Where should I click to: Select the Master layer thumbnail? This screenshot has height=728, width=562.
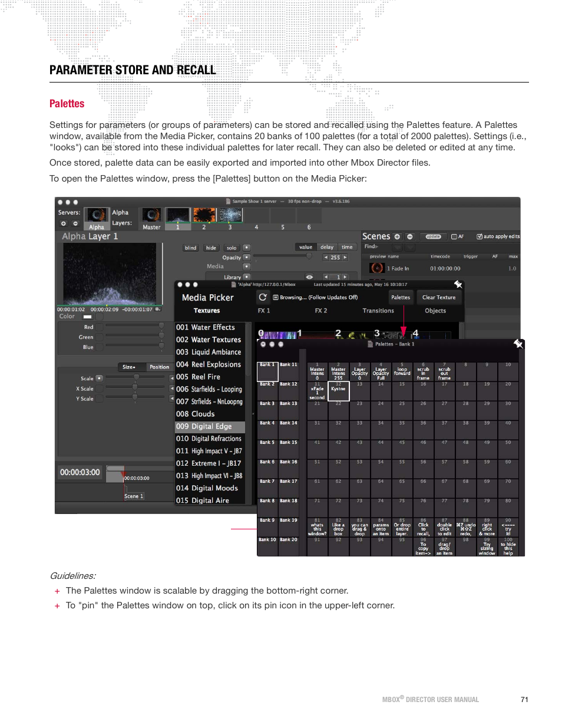(x=151, y=218)
